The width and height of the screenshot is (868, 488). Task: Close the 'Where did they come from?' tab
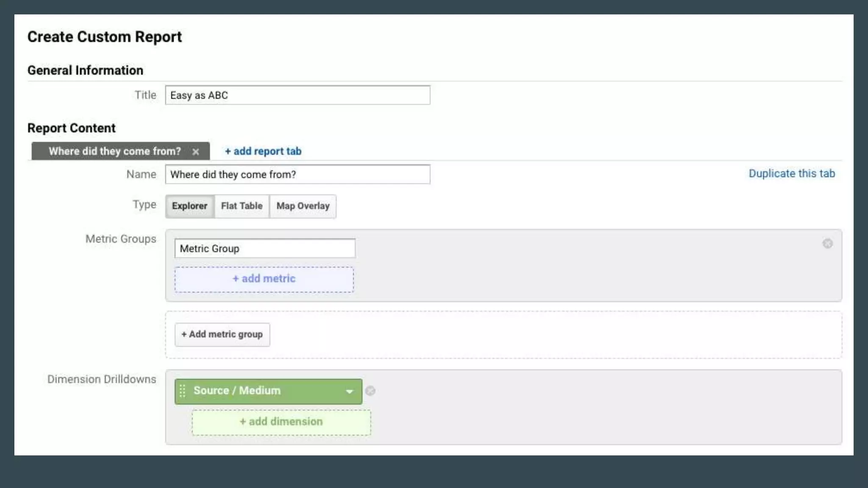coord(195,152)
